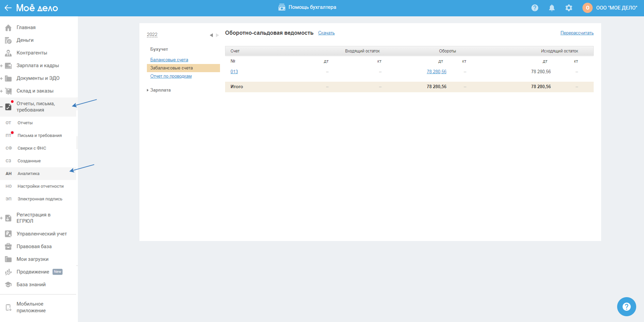Click the Правовая база briefcase icon
The width and height of the screenshot is (644, 322).
(x=9, y=246)
